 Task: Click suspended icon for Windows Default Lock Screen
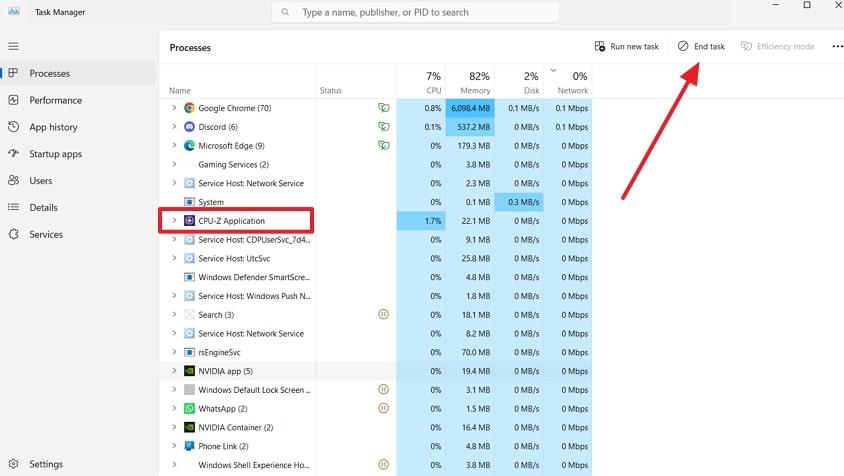[383, 389]
